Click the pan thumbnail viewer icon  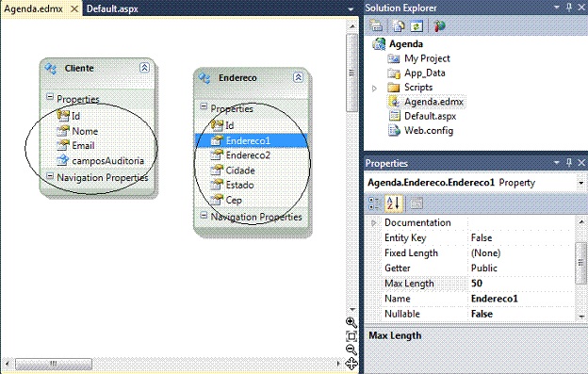[351, 364]
